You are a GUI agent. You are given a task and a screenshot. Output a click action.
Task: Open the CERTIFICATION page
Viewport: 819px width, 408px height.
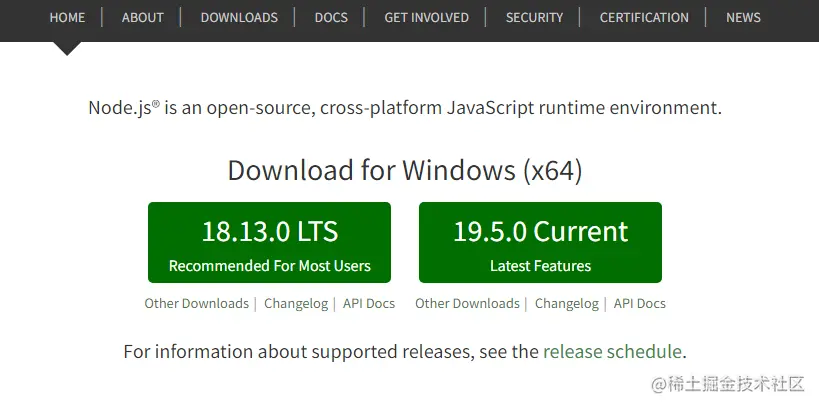click(644, 18)
